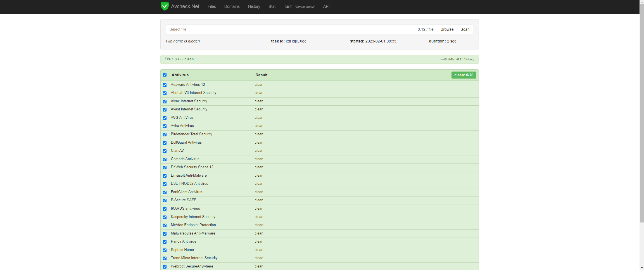The height and width of the screenshot is (270, 644).
Task: Toggle the Alyac Internet Security checkbox
Action: (165, 101)
